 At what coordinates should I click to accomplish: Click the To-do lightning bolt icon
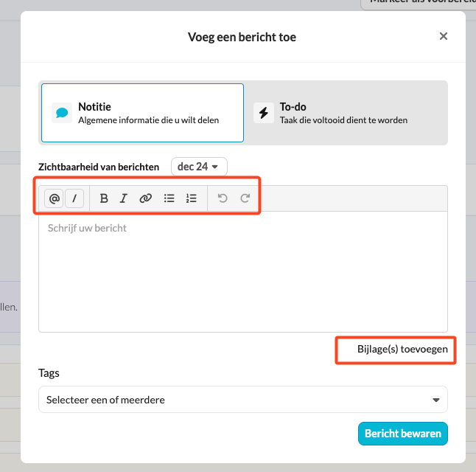click(264, 113)
